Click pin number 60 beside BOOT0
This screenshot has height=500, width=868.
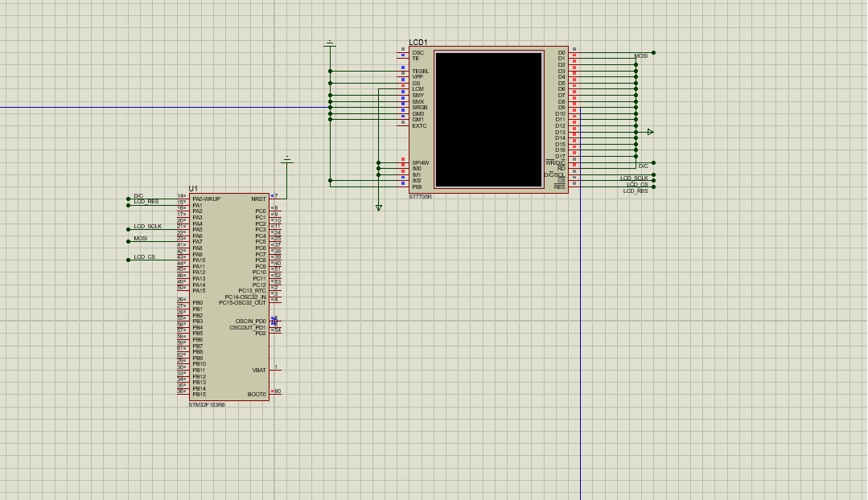278,391
